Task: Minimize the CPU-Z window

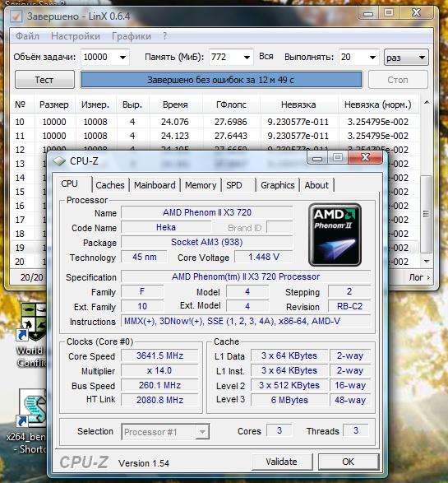Action: (x=317, y=158)
